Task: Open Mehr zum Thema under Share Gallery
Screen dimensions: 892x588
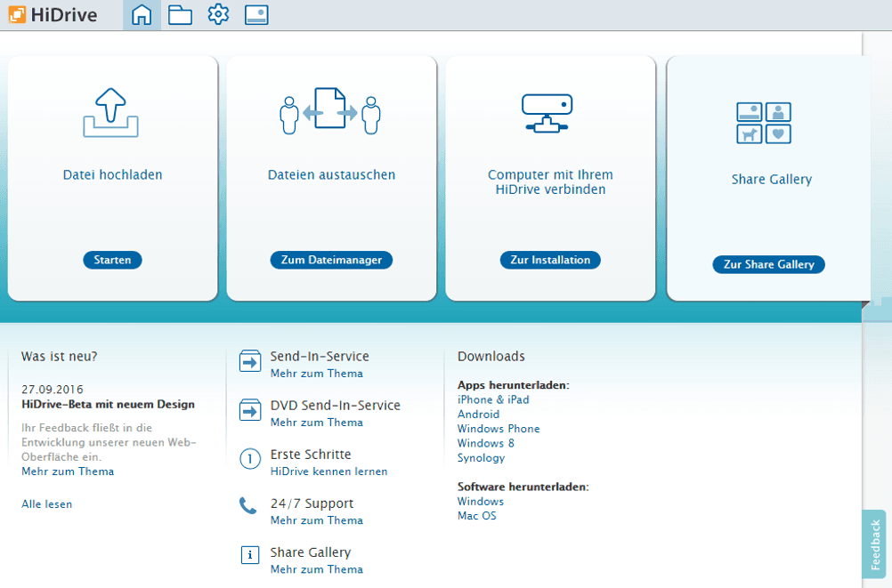Action: tap(317, 569)
